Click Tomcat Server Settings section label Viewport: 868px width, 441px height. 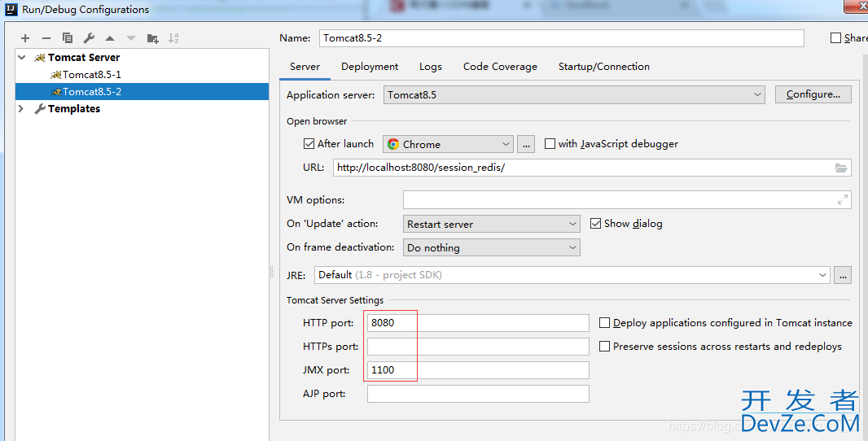click(335, 300)
